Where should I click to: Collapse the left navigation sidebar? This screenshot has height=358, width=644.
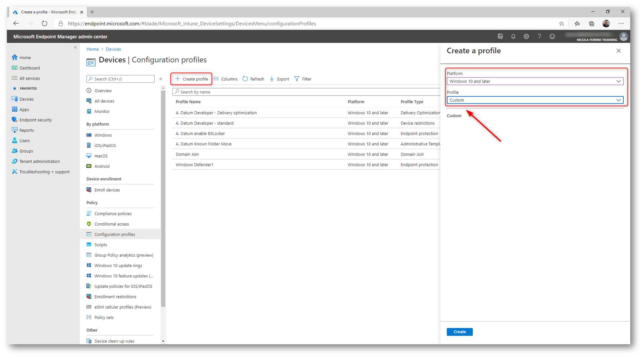point(75,47)
